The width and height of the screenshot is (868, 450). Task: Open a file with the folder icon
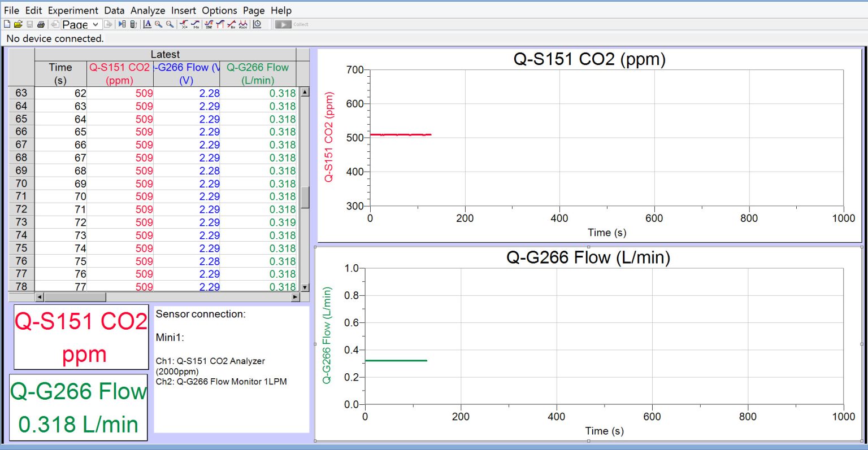pos(18,24)
